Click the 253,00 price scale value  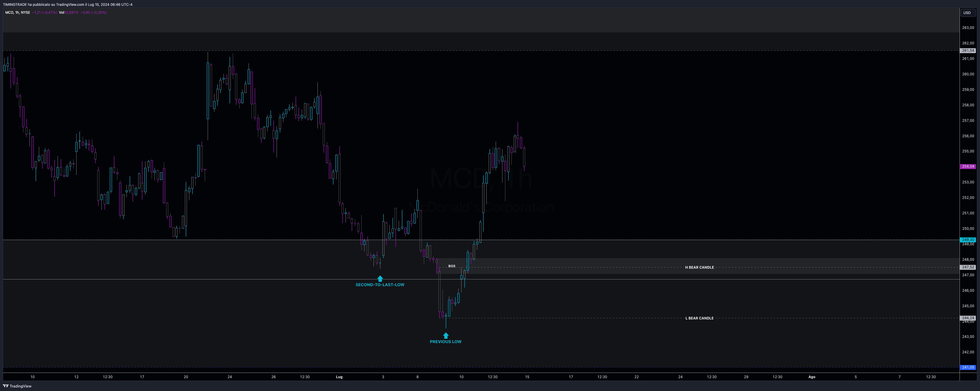(x=968, y=182)
